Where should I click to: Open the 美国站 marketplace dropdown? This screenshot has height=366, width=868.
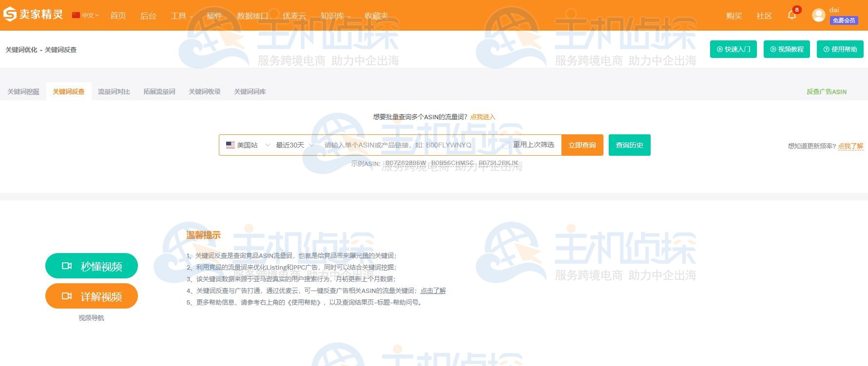pos(248,145)
